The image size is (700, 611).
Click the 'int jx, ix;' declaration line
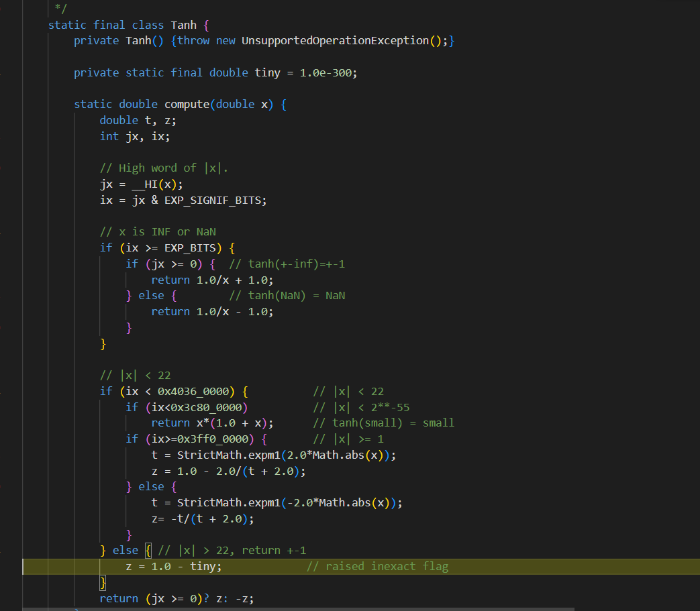pos(134,136)
